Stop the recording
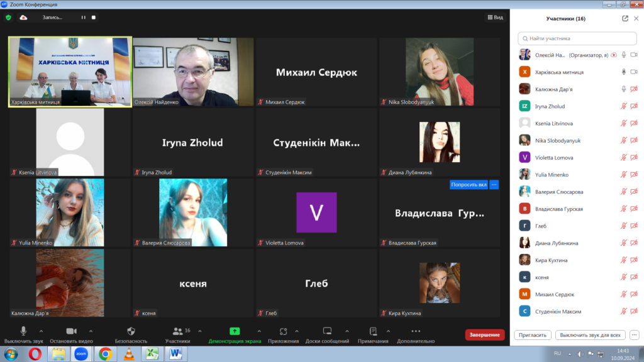Image resolution: width=644 pixels, height=362 pixels. (94, 18)
